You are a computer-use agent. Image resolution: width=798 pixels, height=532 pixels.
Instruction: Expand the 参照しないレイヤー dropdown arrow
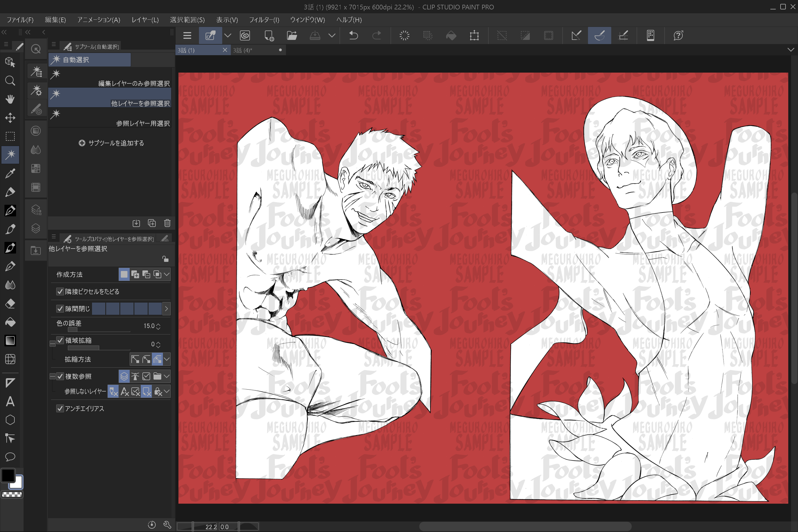click(x=167, y=392)
